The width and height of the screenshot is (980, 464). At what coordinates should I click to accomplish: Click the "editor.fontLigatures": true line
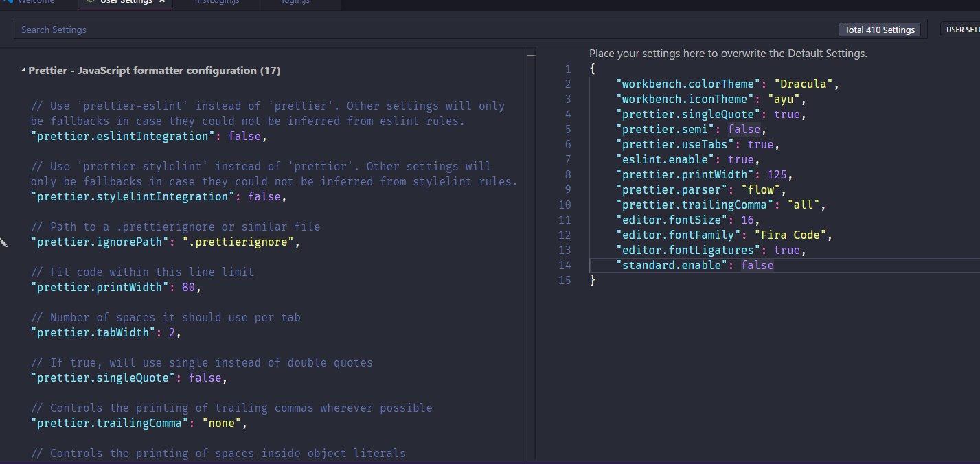[711, 250]
